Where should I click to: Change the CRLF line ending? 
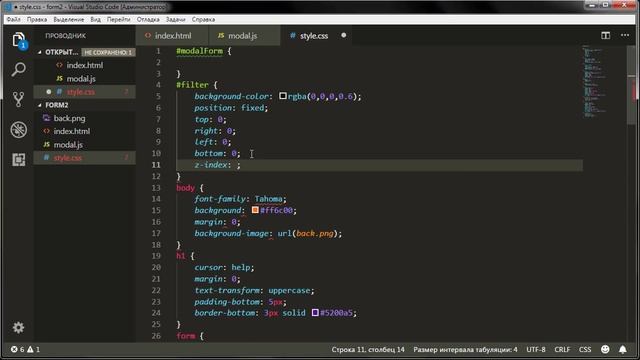tap(562, 349)
